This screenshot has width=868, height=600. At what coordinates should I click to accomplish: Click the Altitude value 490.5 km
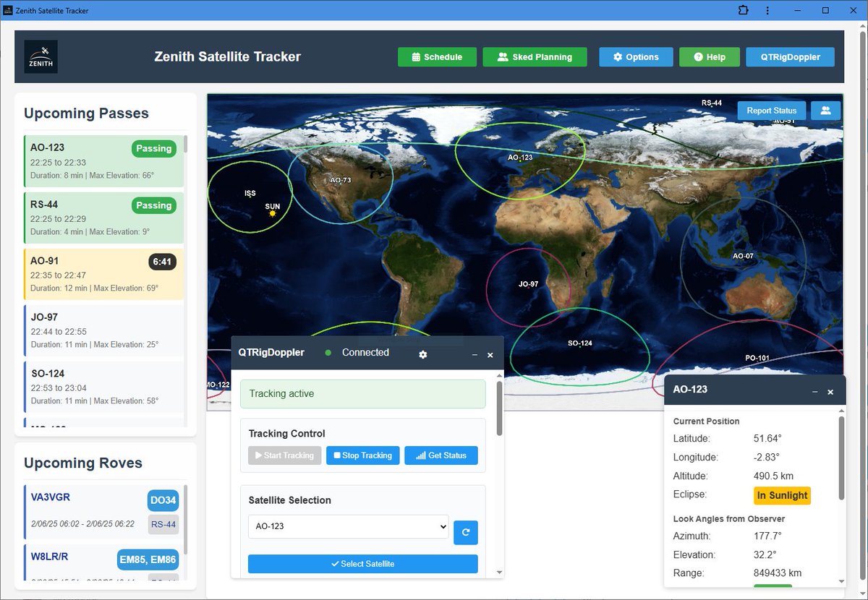pos(773,476)
